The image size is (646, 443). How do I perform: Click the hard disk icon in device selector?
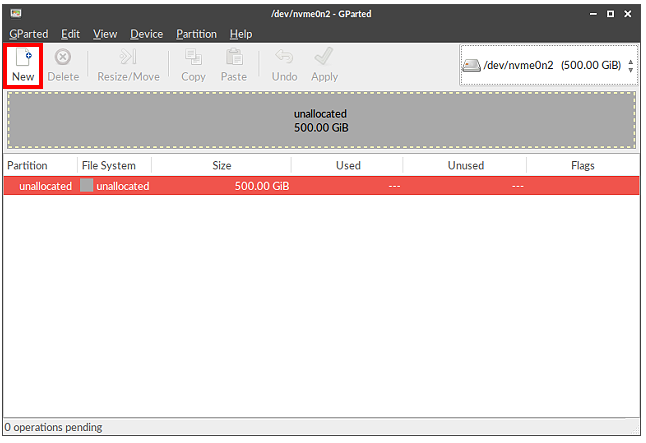(471, 65)
